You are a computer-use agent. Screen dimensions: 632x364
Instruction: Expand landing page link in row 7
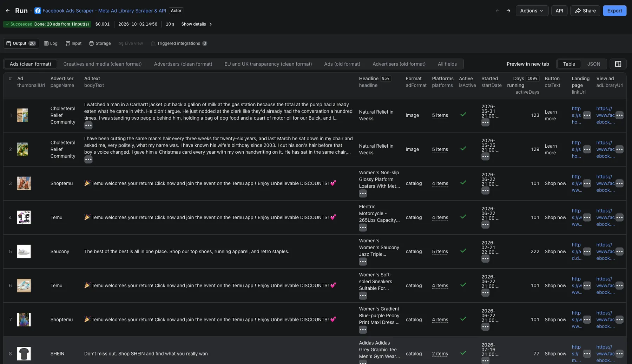point(587,319)
